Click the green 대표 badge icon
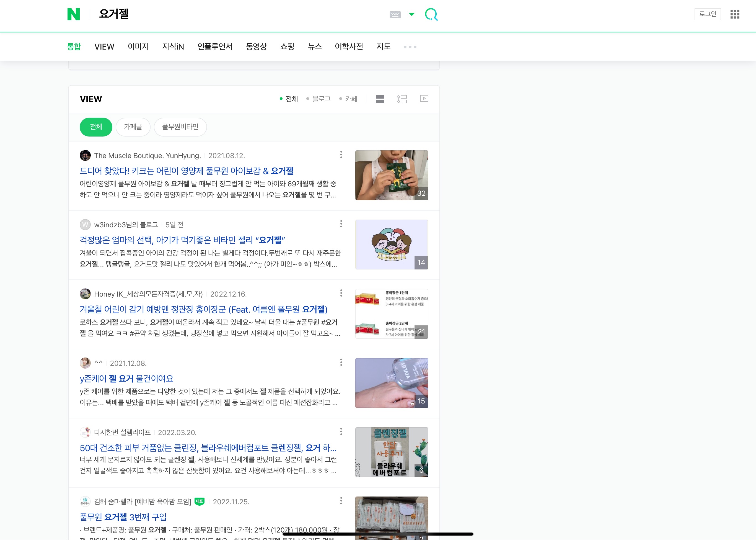 (x=200, y=502)
